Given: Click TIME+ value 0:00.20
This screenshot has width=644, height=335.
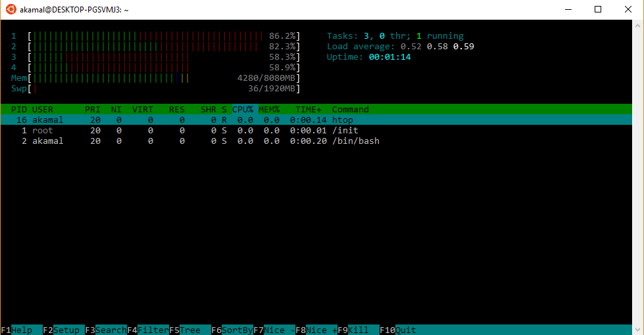Looking at the screenshot, I should coord(309,141).
